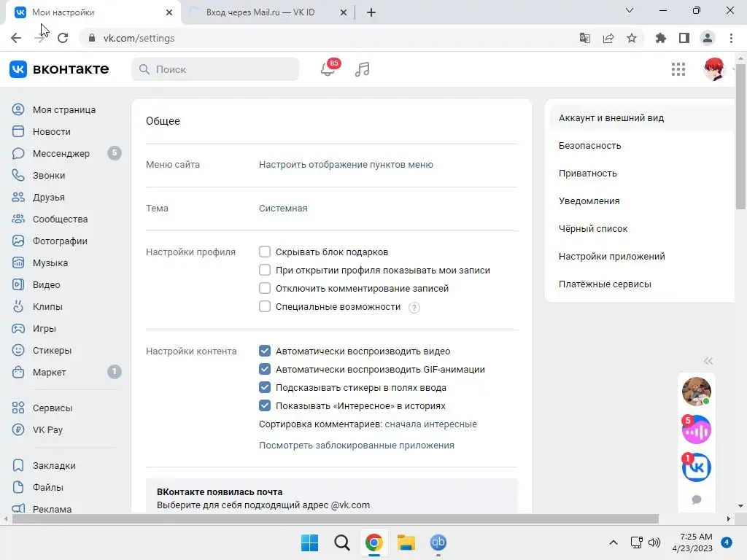Uncheck Автоматически воспроизводить видео
The image size is (747, 560).
(265, 351)
